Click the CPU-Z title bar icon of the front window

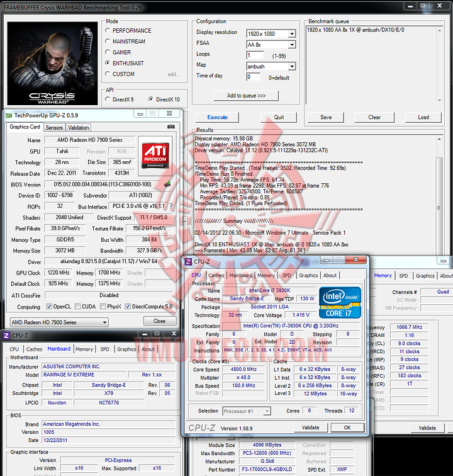point(188,261)
